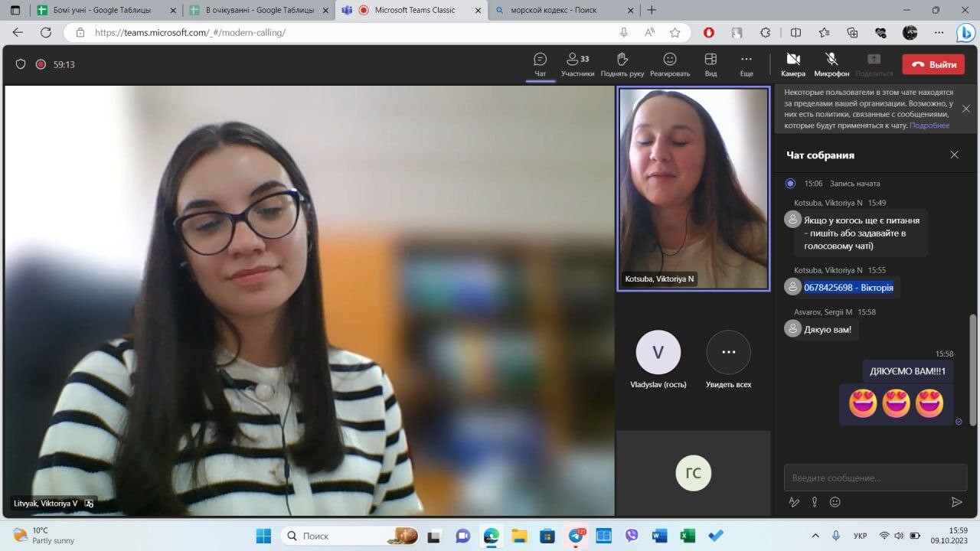Unmute the Microphone
The width and height of the screenshot is (980, 551).
(x=831, y=64)
